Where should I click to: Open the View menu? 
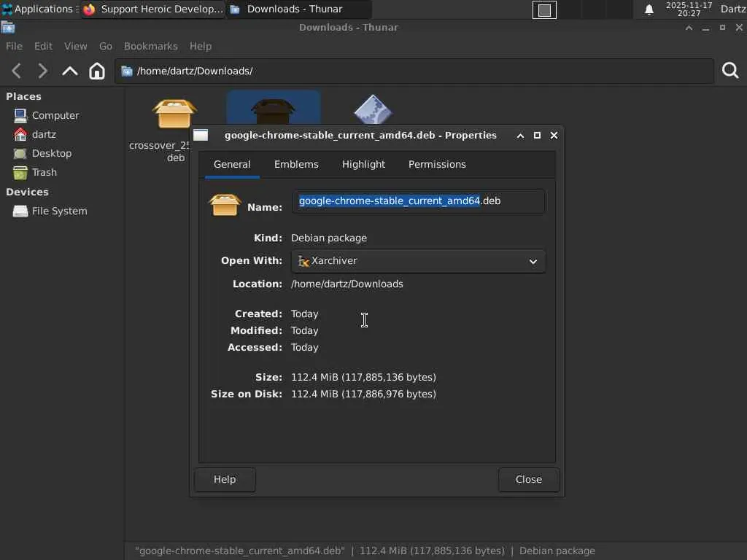[75, 46]
